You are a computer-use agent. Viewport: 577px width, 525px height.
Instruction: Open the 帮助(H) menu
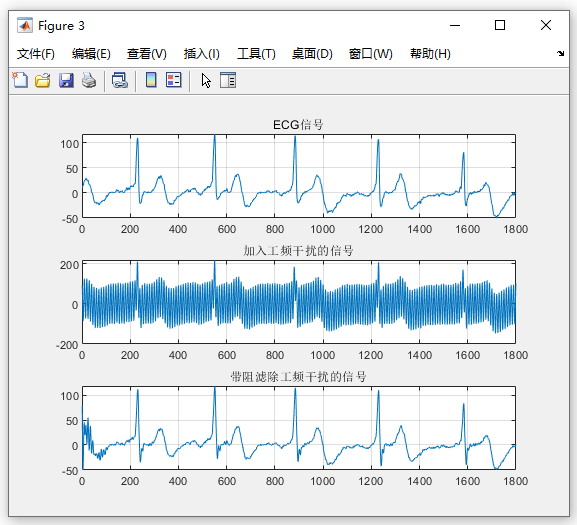(430, 54)
